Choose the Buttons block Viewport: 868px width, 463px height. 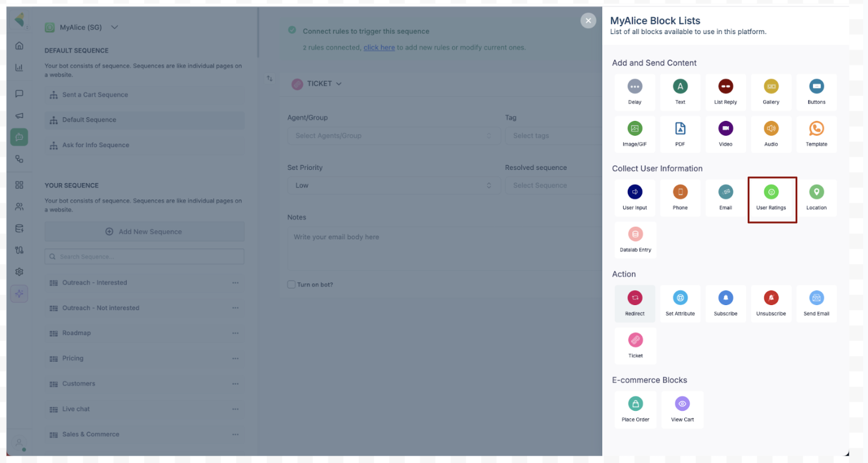(817, 92)
